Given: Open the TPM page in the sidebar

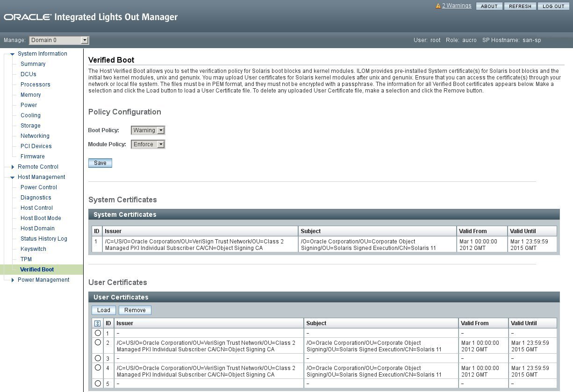Looking at the screenshot, I should 26,259.
